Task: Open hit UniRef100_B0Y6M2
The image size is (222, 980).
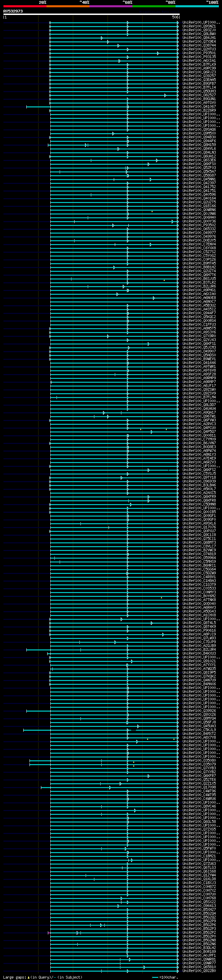Action: 199,596
